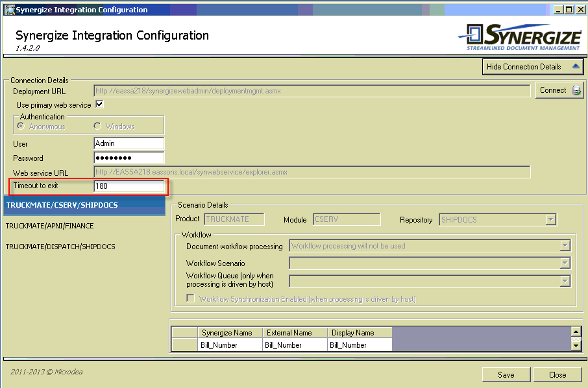This screenshot has width=588, height=388.
Task: Select TRUCKMATE/CSERV/SHIPDOCS scenario
Action: click(x=84, y=205)
